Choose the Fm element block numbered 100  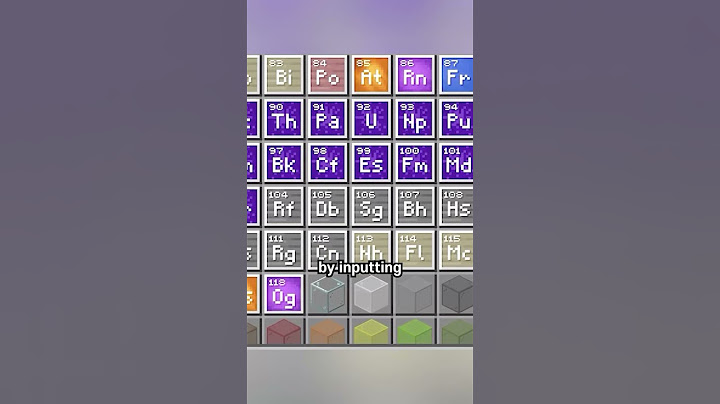[415, 163]
